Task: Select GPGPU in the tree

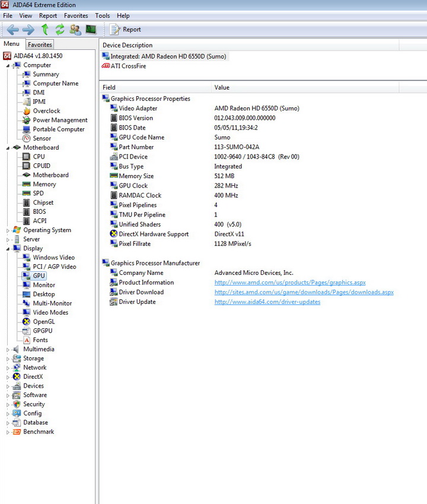Action: pyautogui.click(x=43, y=331)
